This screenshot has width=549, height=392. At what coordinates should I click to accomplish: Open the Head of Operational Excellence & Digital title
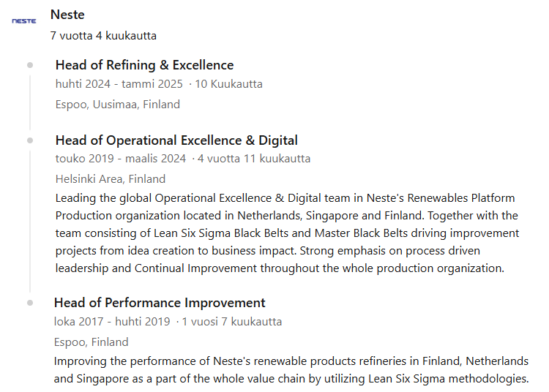(176, 140)
